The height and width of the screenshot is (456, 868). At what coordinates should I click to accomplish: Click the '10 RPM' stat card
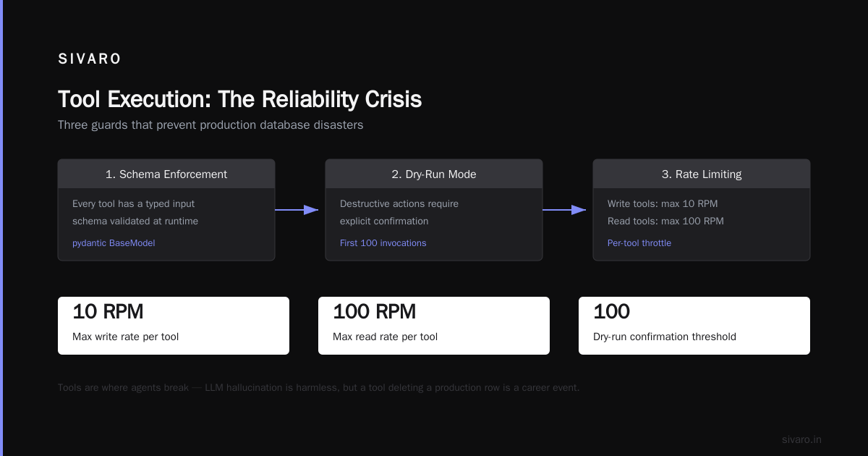point(174,326)
